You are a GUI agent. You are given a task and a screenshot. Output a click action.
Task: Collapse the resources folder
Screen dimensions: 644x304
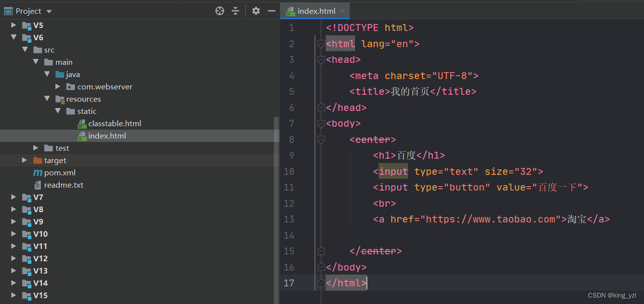click(x=47, y=99)
